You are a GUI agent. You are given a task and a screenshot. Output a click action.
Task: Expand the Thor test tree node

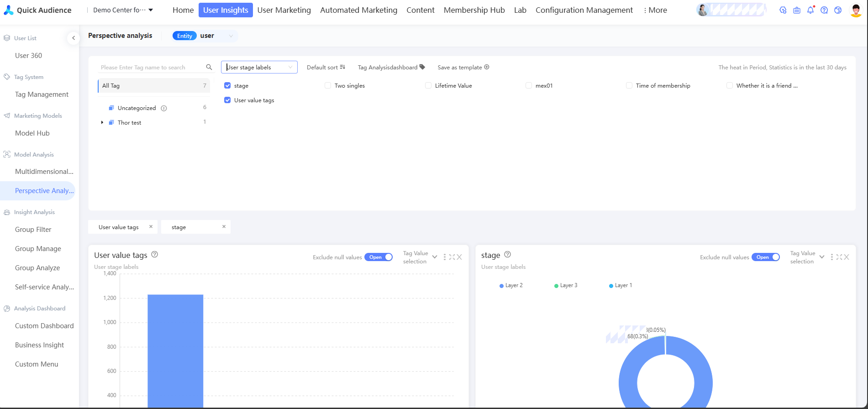point(102,122)
